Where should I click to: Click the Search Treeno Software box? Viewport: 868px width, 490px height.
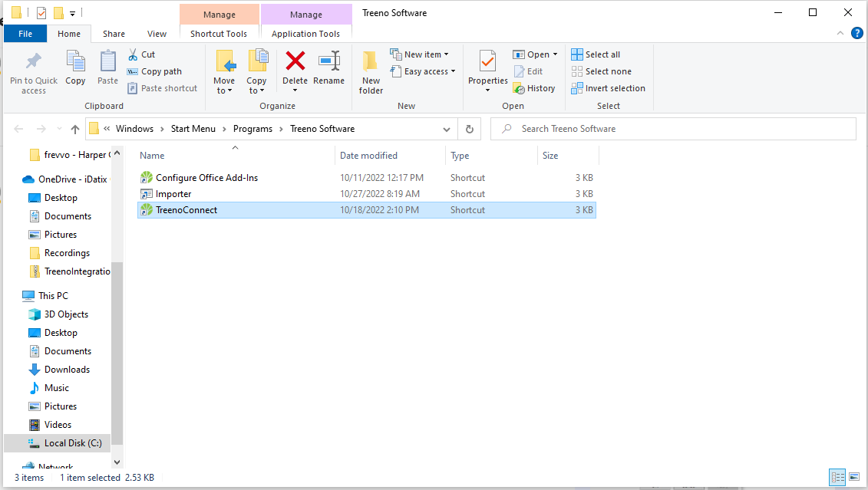673,129
